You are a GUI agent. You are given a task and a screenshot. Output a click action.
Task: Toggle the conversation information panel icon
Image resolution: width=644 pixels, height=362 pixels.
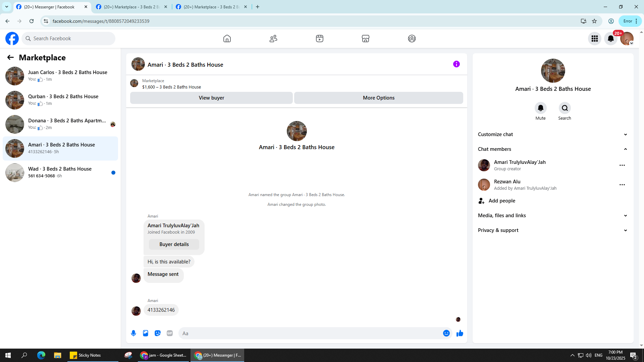pyautogui.click(x=456, y=64)
